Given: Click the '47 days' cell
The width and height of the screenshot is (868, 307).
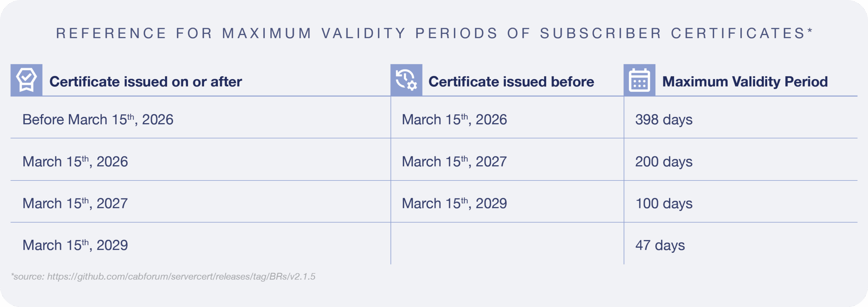Looking at the screenshot, I should 660,245.
